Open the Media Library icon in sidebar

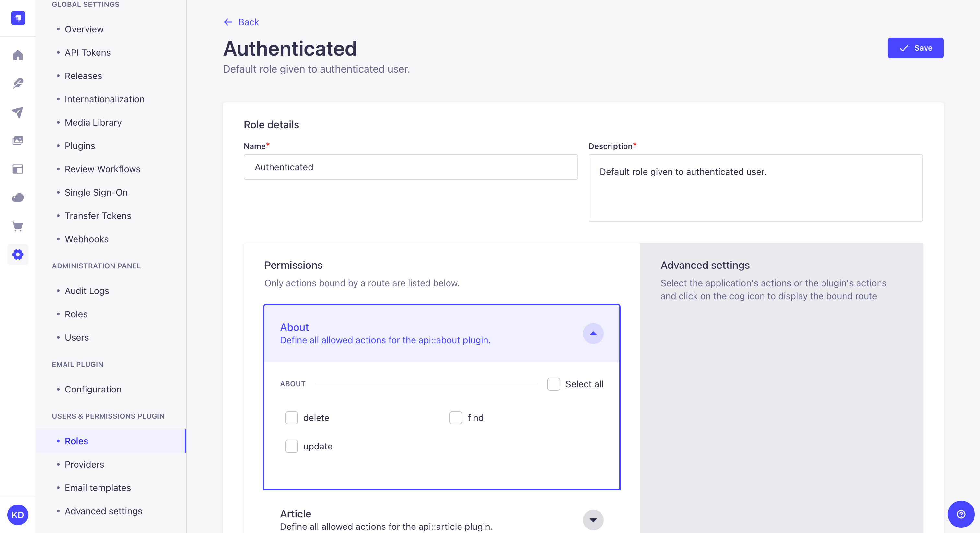click(17, 140)
